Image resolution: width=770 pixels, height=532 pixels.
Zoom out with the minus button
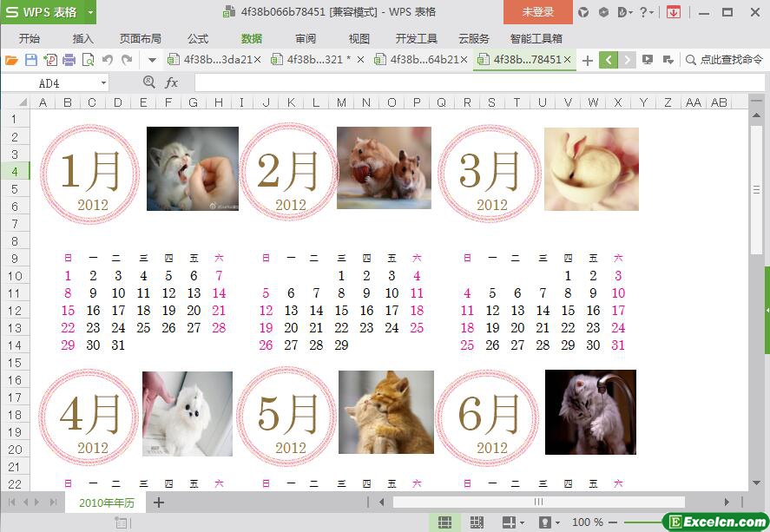(613, 522)
